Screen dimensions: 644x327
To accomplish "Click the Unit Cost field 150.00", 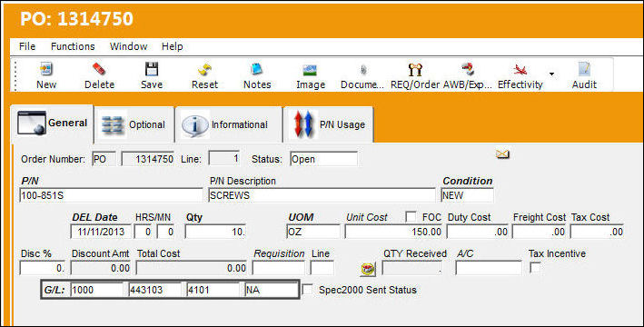I will 393,232.
